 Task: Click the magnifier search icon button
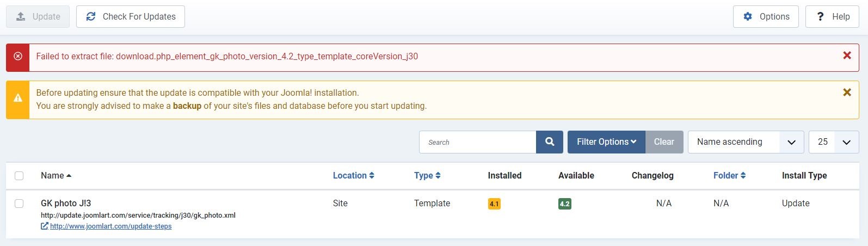[x=550, y=142]
